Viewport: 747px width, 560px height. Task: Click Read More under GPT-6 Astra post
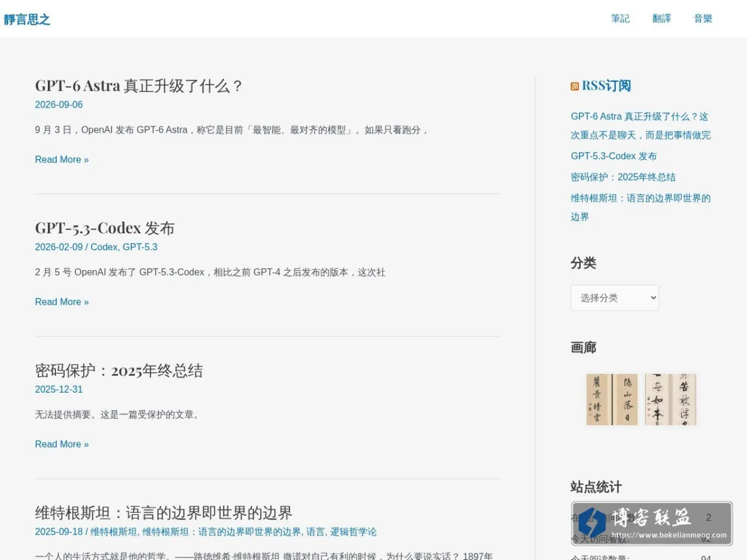(x=62, y=159)
